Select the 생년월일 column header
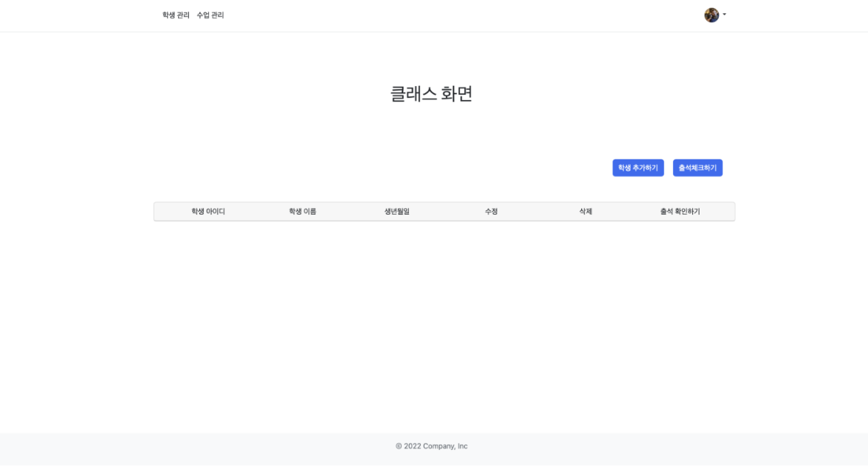This screenshot has height=475, width=868. [x=396, y=212]
